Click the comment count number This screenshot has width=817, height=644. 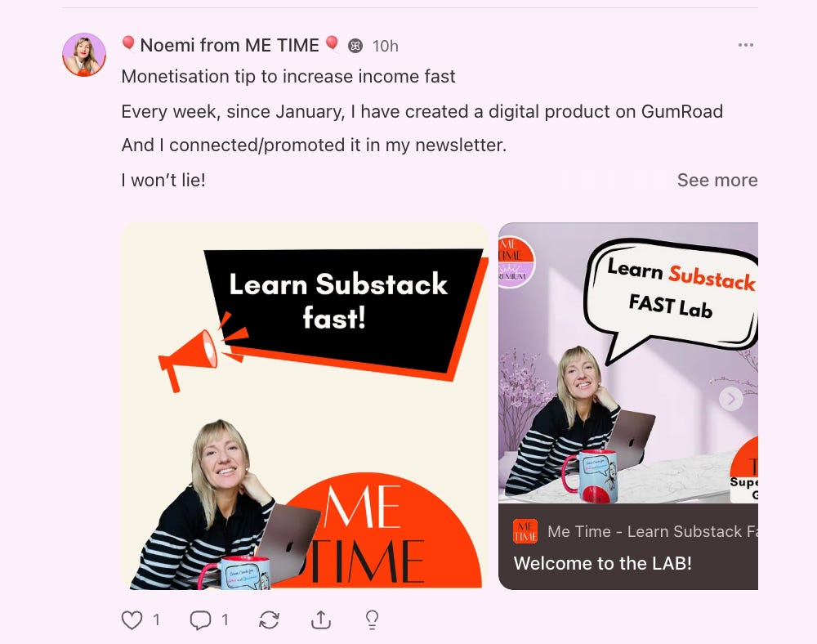pos(225,620)
